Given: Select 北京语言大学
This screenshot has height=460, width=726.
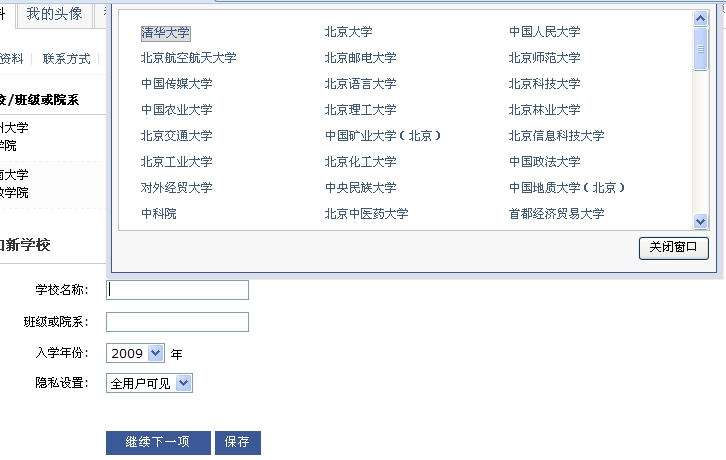Looking at the screenshot, I should pos(360,84).
